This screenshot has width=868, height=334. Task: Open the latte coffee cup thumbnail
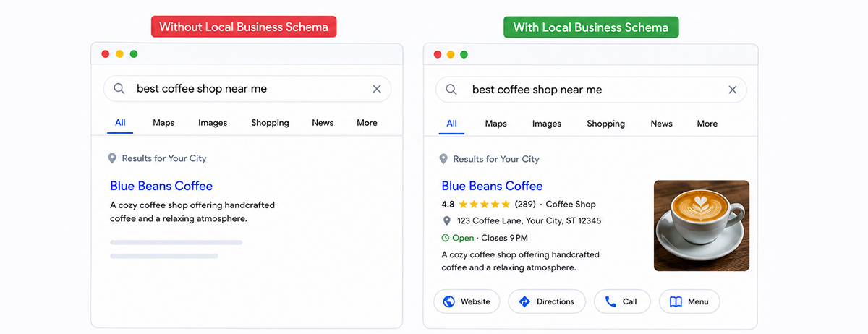pyautogui.click(x=702, y=226)
